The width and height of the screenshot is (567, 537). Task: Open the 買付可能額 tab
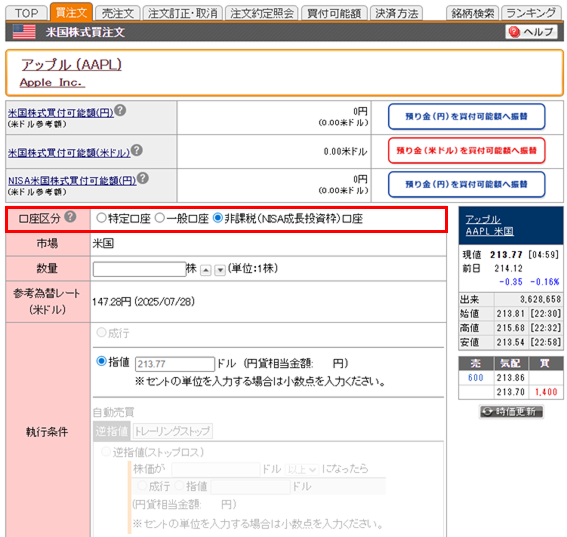(334, 13)
